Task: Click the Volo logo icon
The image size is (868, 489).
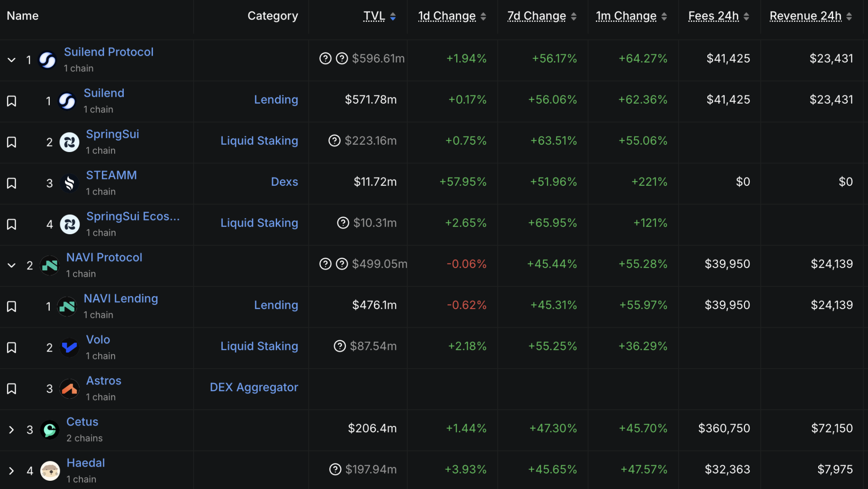Action: tap(69, 347)
